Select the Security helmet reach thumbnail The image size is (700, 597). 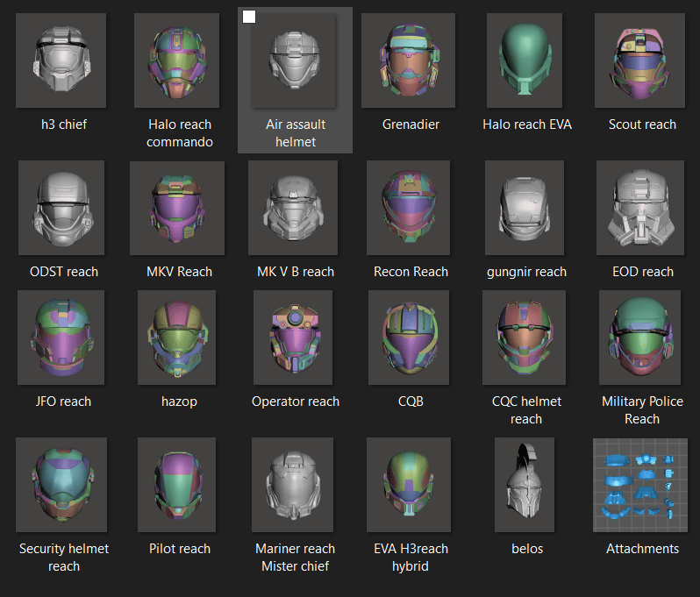coord(61,485)
